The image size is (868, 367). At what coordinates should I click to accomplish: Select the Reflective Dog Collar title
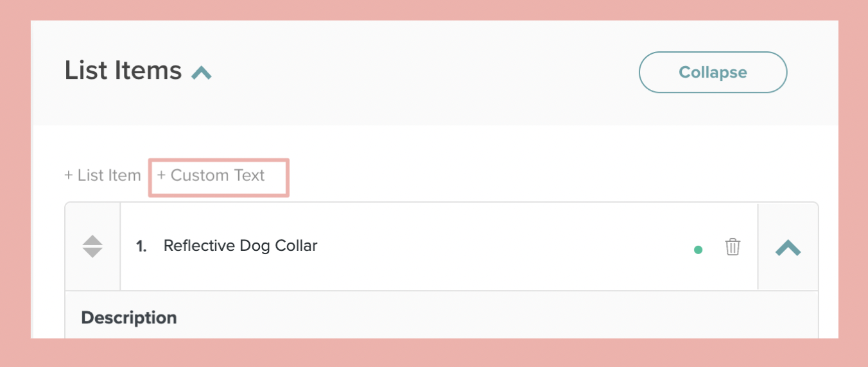click(x=240, y=246)
